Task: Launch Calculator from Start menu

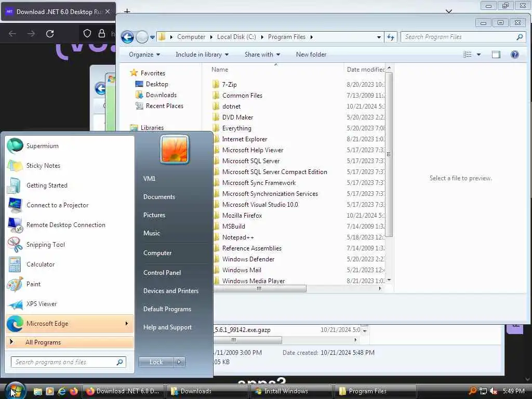Action: point(70,264)
